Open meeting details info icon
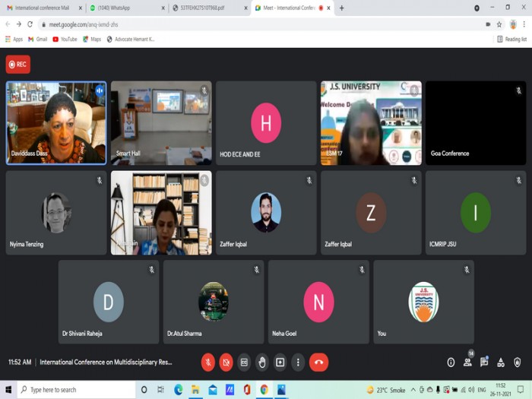532x399 pixels. [451, 363]
